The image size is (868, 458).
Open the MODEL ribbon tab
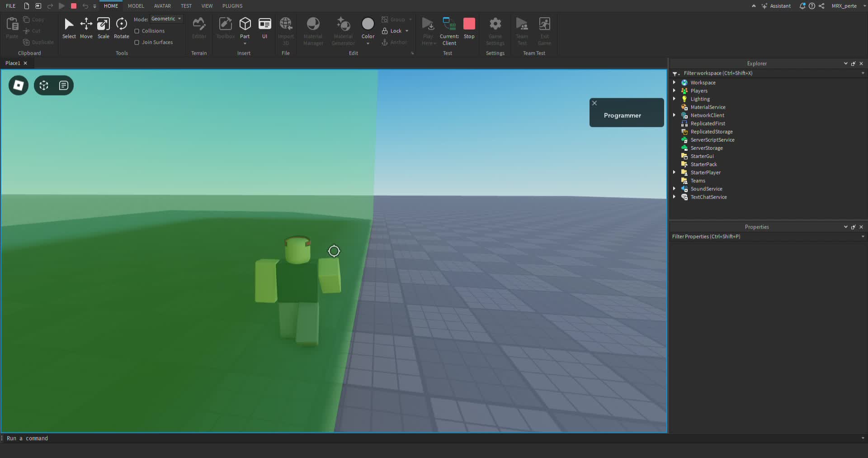coord(136,6)
